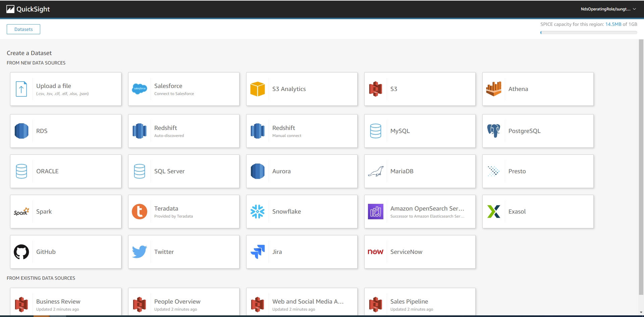Viewport: 644px width, 317px height.
Task: Choose the ORACLE label
Action: [47, 171]
